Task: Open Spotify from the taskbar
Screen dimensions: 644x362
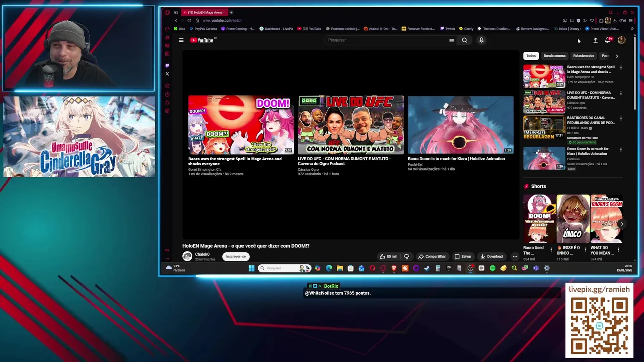Action: click(x=493, y=268)
